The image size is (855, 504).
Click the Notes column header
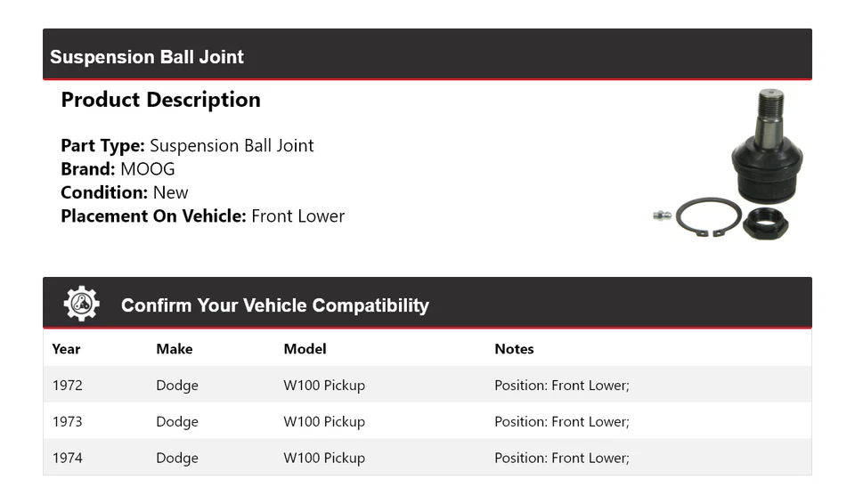514,349
